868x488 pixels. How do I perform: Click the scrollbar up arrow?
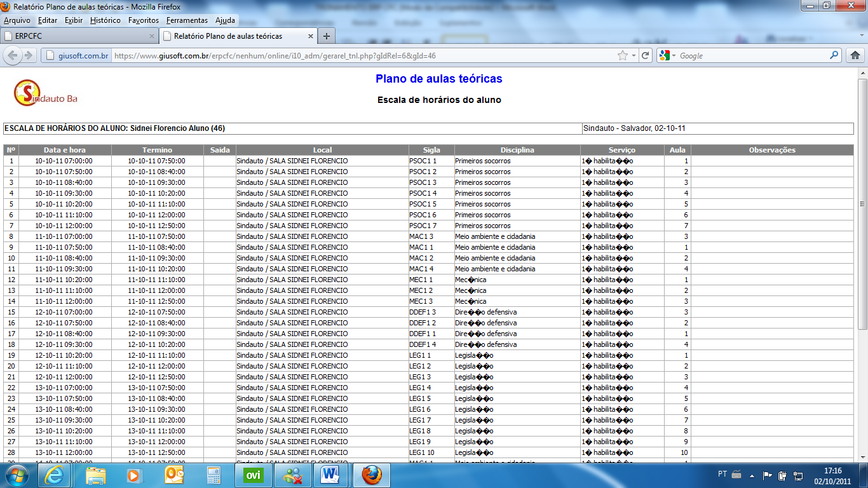coord(862,73)
